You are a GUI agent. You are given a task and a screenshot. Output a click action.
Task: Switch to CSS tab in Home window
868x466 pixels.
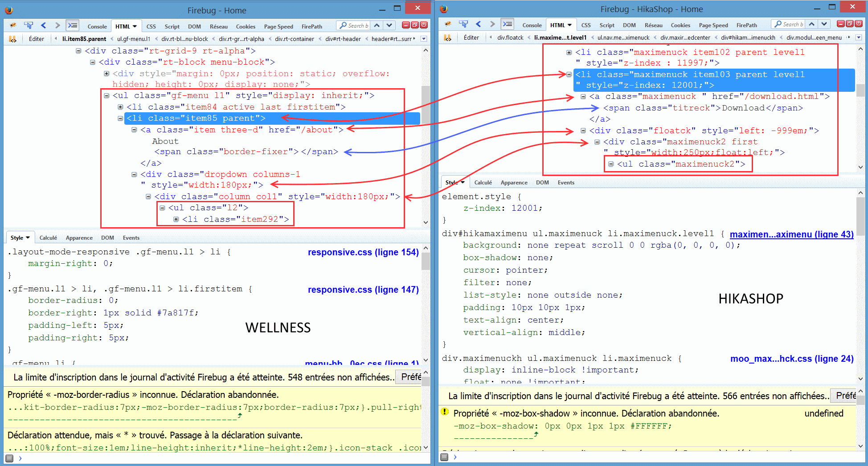(151, 27)
